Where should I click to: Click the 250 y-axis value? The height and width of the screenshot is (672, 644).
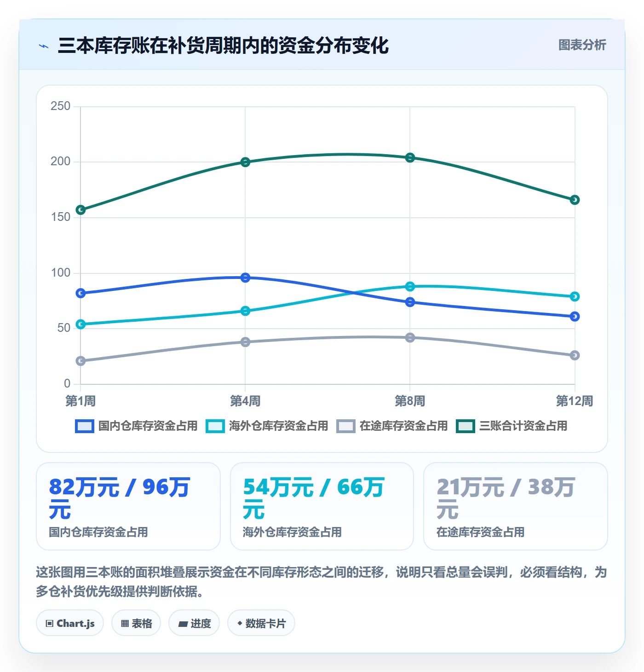pyautogui.click(x=61, y=106)
